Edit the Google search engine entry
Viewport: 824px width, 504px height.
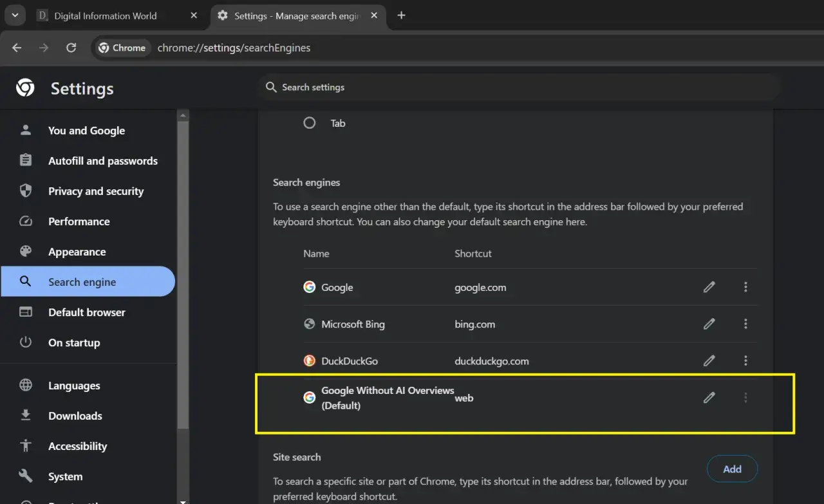pos(709,287)
